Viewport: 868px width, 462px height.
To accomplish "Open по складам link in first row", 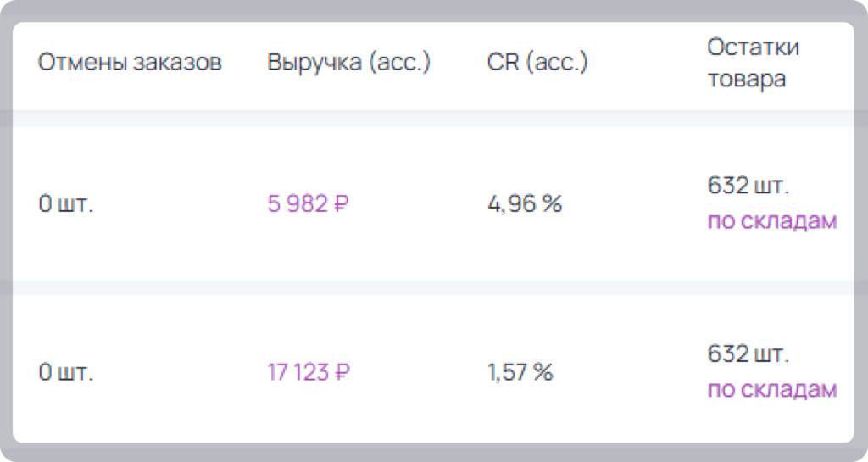I will pyautogui.click(x=772, y=221).
